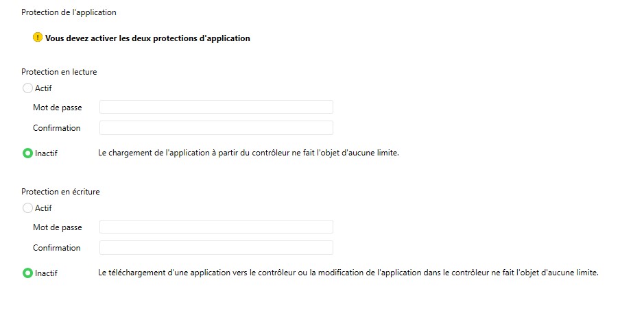Click the write protection Mot de passe field
Image resolution: width=644 pixels, height=326 pixels.
pos(216,227)
